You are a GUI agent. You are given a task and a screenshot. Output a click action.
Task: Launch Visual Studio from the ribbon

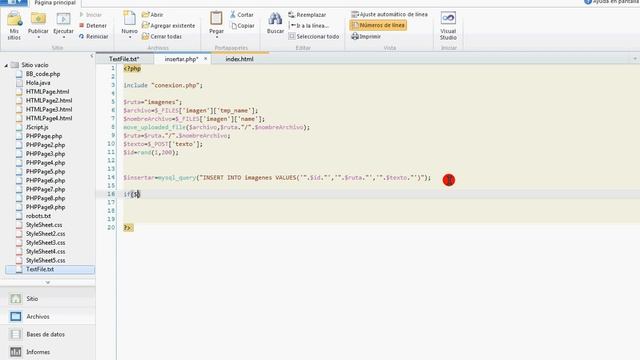tap(448, 25)
